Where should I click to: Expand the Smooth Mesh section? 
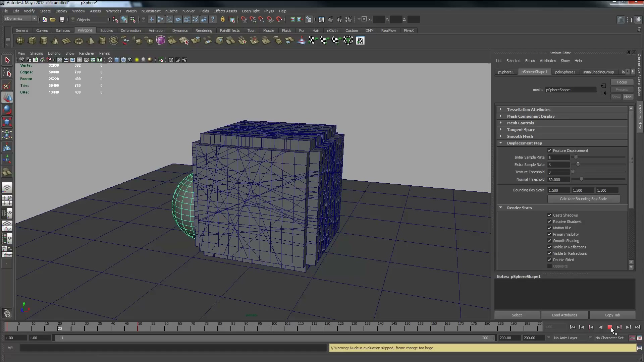pos(562,136)
